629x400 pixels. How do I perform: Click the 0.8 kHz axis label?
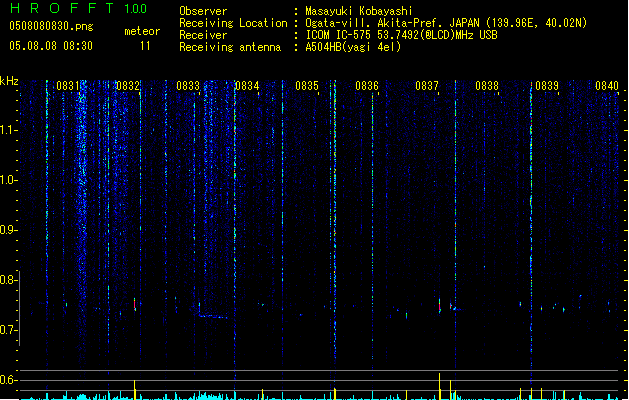point(8,280)
